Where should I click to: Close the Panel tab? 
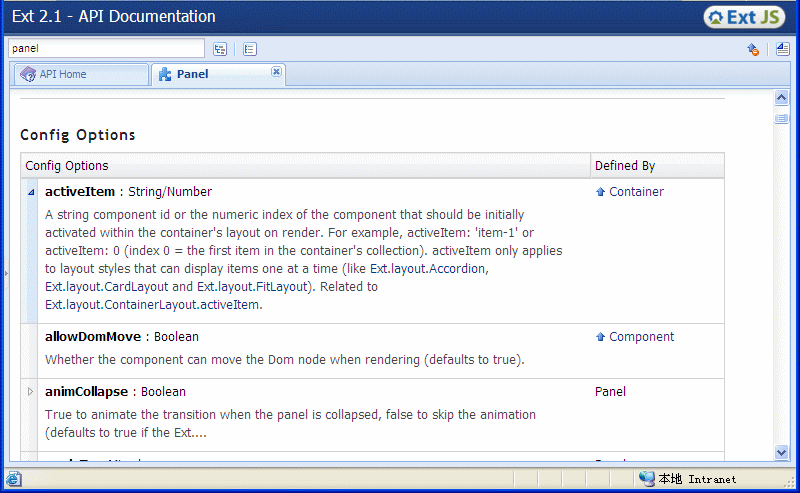(276, 71)
